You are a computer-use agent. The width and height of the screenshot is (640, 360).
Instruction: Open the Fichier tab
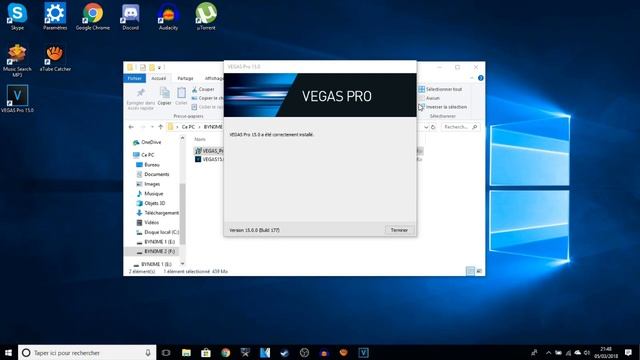(x=134, y=78)
